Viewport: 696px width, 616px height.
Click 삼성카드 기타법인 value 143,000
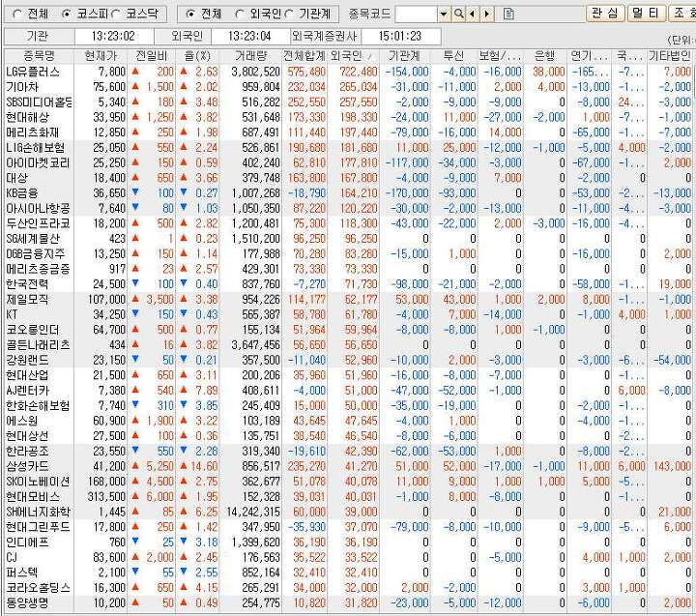pyautogui.click(x=672, y=466)
